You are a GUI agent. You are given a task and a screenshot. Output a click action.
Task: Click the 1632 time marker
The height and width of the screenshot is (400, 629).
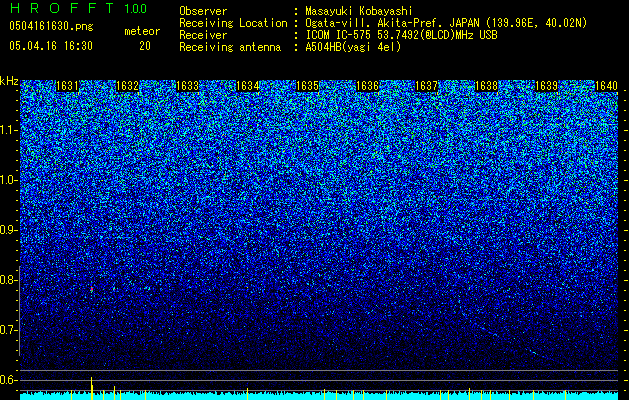[127, 86]
